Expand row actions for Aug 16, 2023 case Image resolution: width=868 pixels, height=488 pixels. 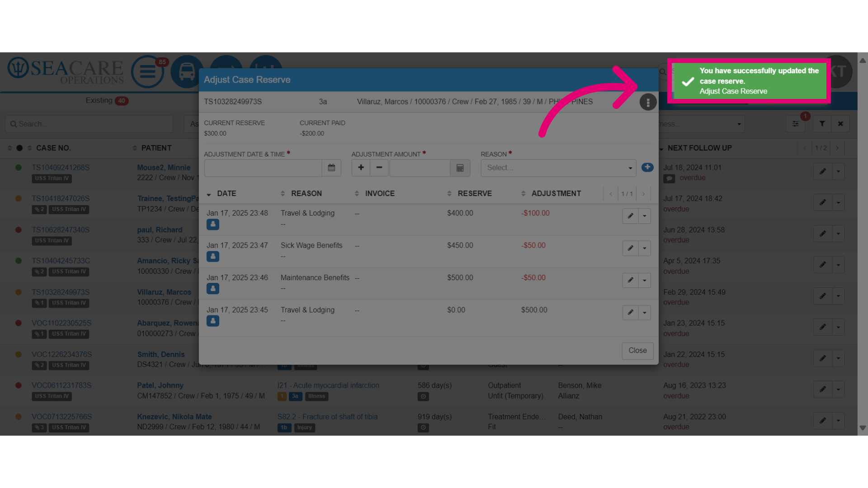839,389
